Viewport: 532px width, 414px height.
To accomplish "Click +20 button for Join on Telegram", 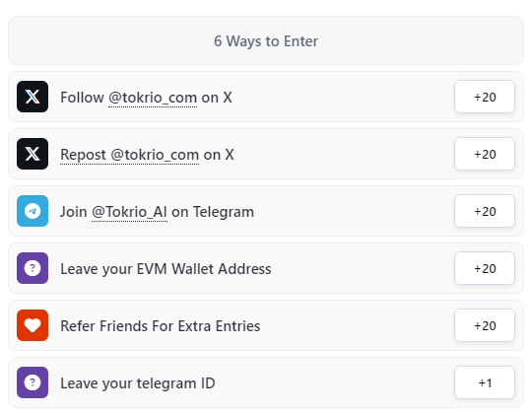I will 485,211.
